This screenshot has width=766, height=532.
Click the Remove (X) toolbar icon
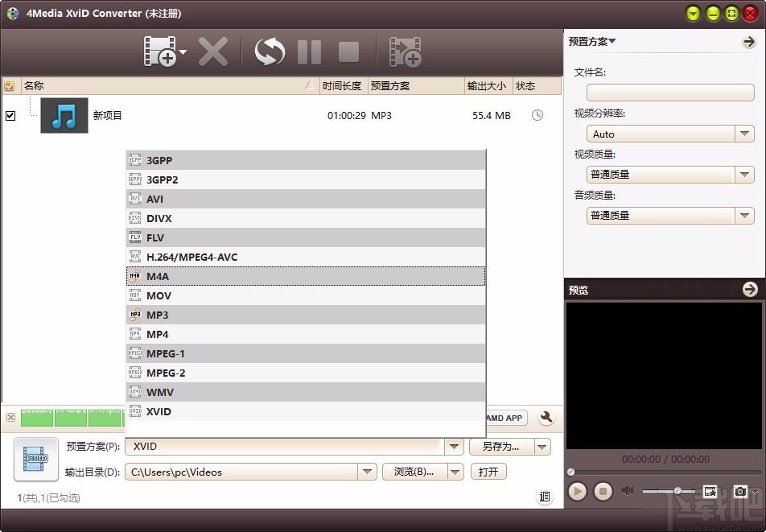pos(213,52)
